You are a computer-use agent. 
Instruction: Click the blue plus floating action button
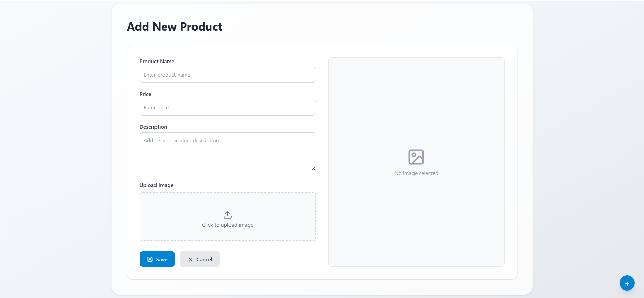(627, 283)
